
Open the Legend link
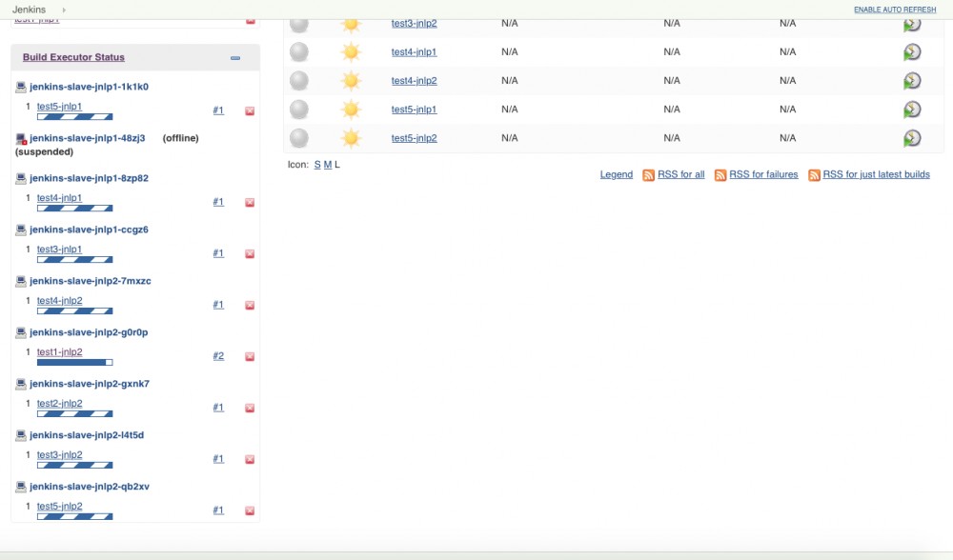tap(617, 174)
